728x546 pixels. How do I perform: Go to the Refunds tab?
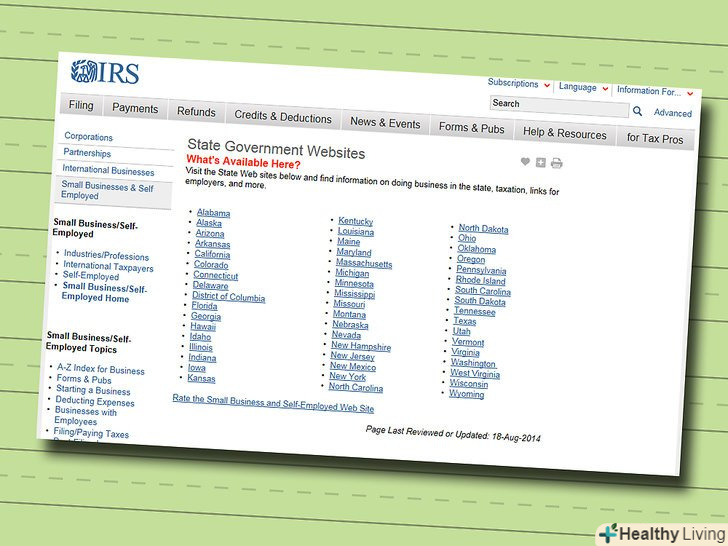[196, 112]
